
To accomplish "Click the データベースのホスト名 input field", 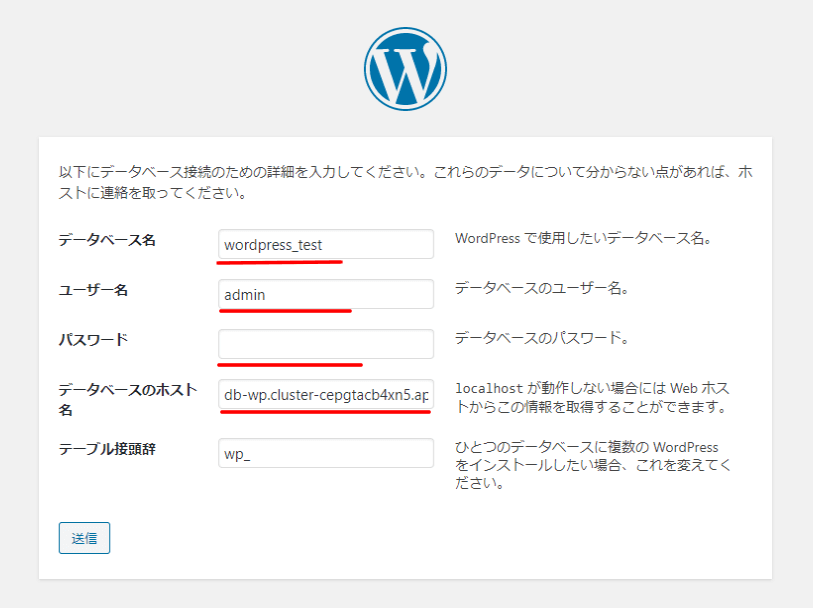I will (326, 394).
